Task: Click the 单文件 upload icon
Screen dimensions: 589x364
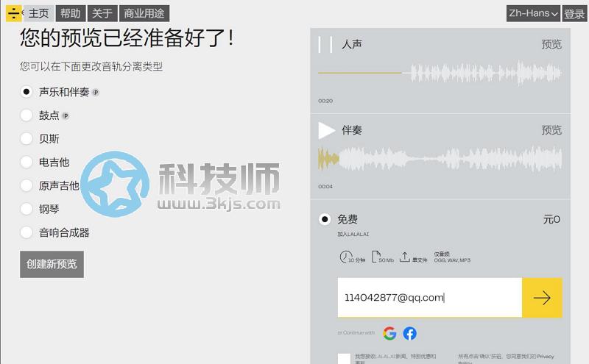Action: click(x=404, y=257)
